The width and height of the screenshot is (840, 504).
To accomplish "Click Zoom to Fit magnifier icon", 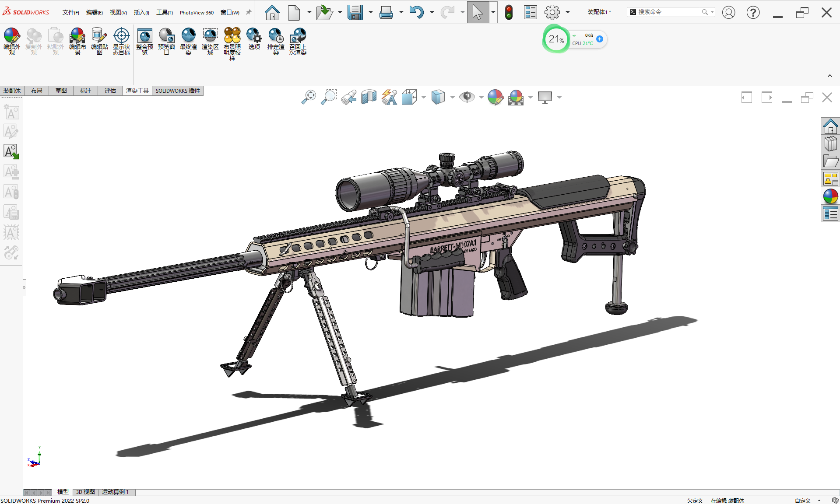I will pos(309,97).
